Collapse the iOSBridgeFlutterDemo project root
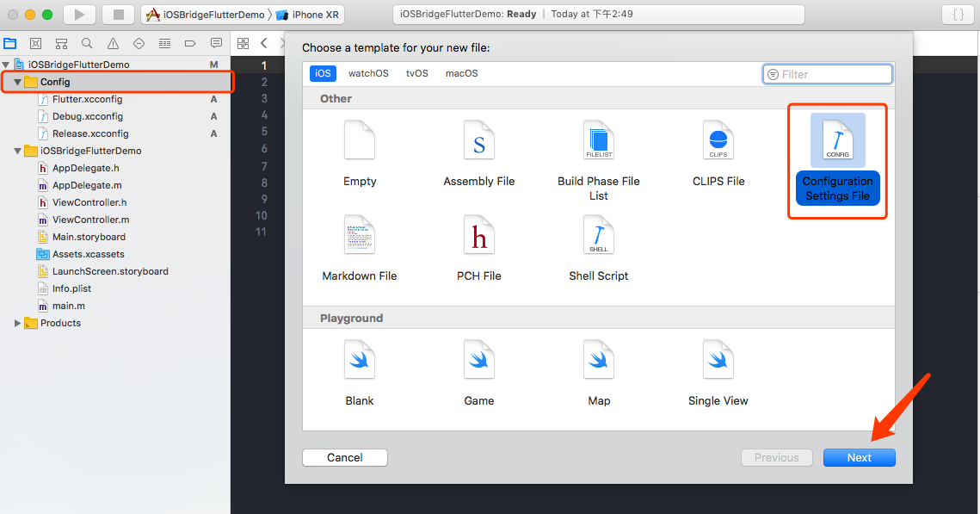Viewport: 980px width, 514px height. coord(6,65)
